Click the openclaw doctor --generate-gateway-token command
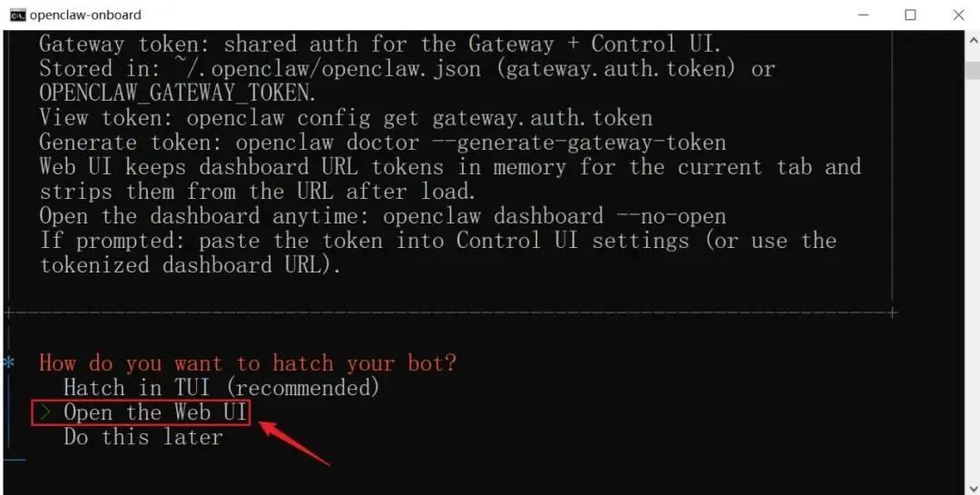The width and height of the screenshot is (980, 495). pos(481,142)
